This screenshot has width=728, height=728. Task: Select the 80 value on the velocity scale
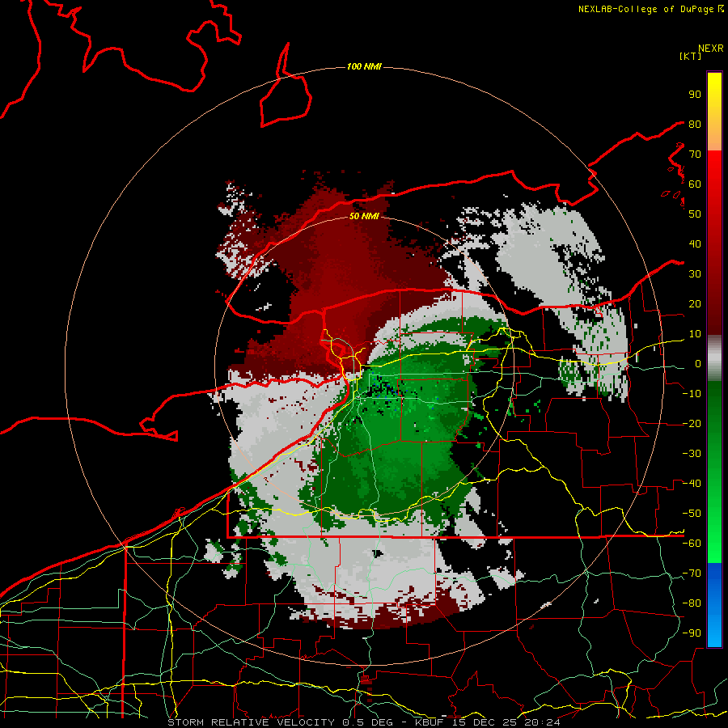[x=695, y=124]
